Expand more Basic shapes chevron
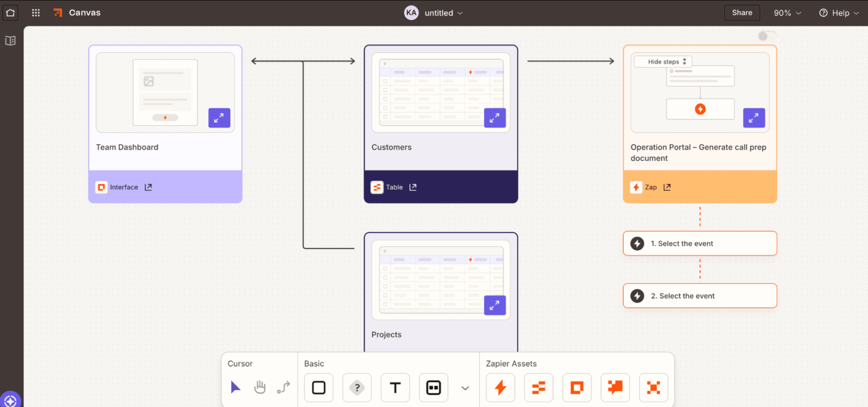This screenshot has width=868, height=407. click(465, 388)
